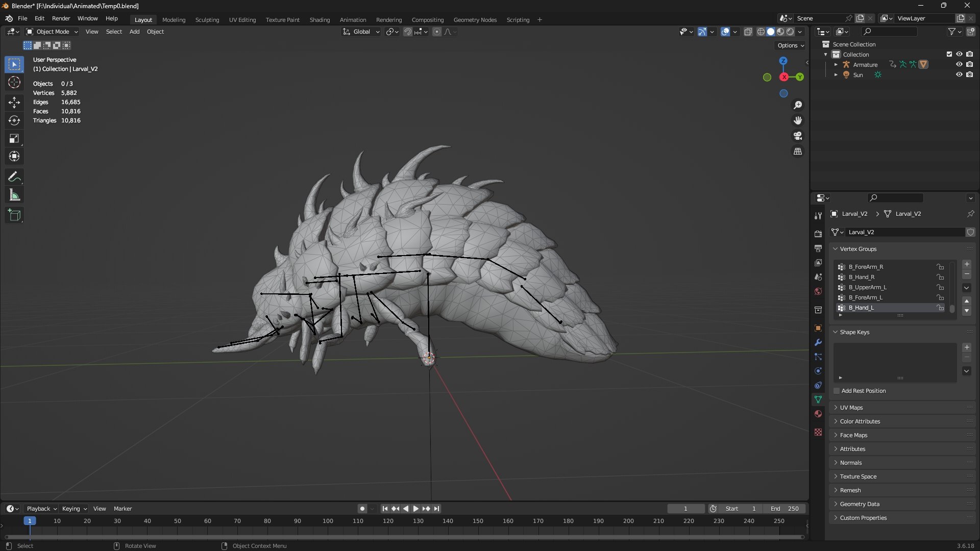980x551 pixels.
Task: Activate the Scale tool
Action: pos(14,138)
